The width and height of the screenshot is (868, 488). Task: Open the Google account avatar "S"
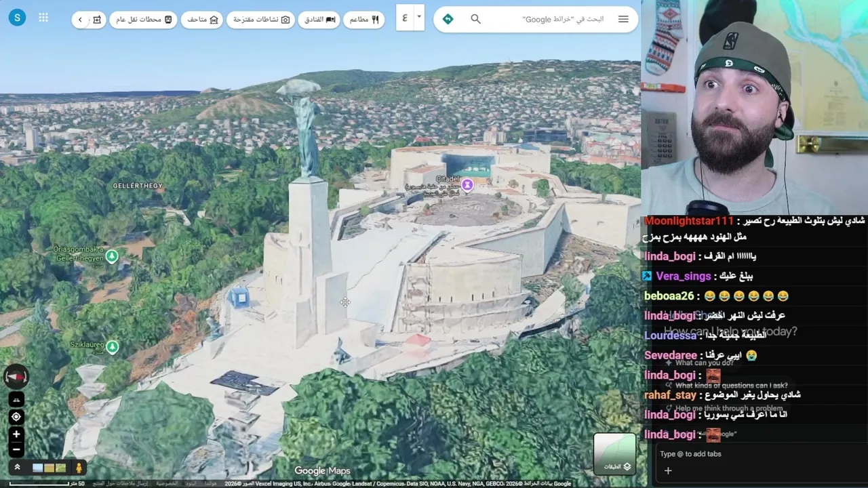(x=17, y=18)
